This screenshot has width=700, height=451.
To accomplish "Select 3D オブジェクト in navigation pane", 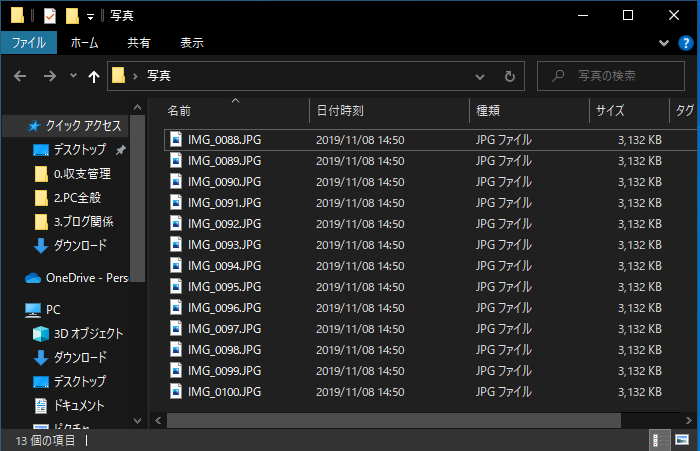I will 88,333.
